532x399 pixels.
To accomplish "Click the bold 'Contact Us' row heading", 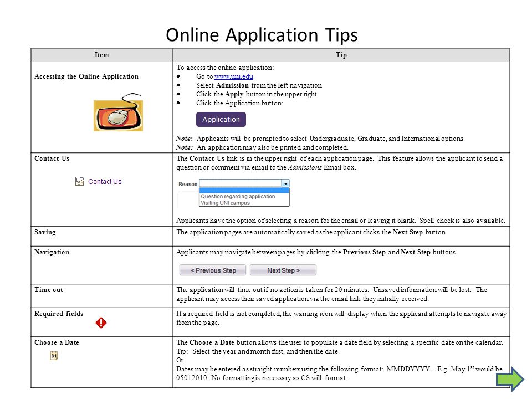I will point(52,158).
